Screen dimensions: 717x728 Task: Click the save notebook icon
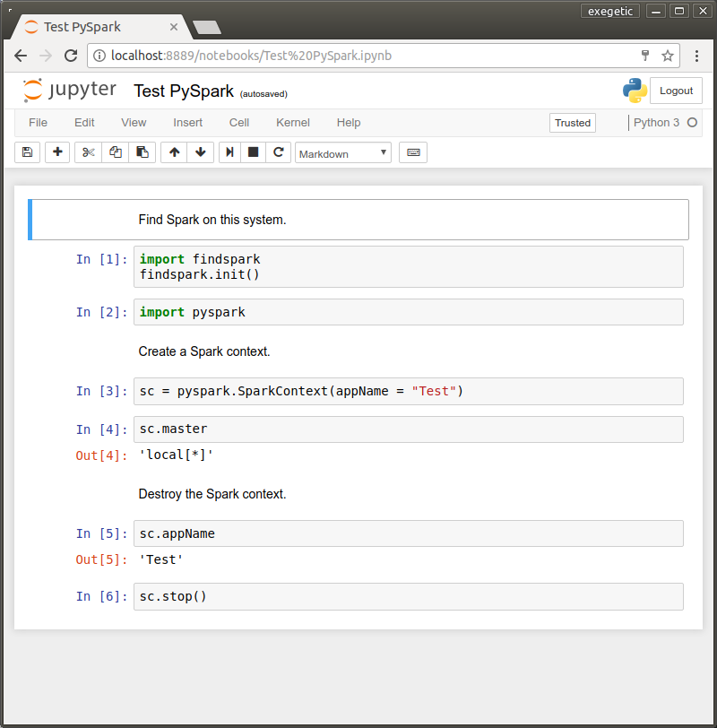pos(27,152)
